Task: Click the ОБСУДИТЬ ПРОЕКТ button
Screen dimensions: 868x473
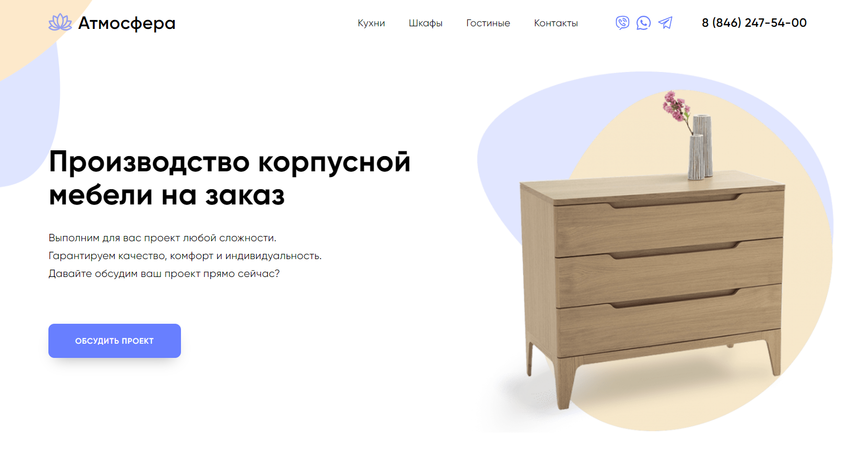Action: pos(115,341)
